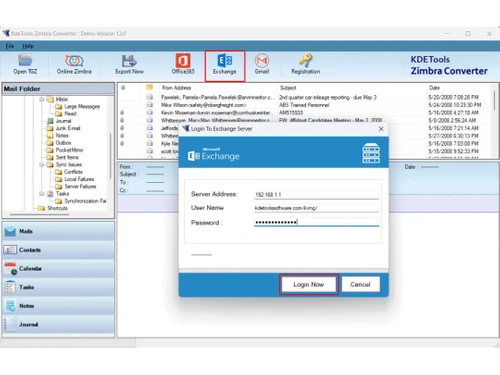Select the Notes folder in tree
Image resolution: width=500 pixels, height=375 pixels.
pyautogui.click(x=62, y=136)
